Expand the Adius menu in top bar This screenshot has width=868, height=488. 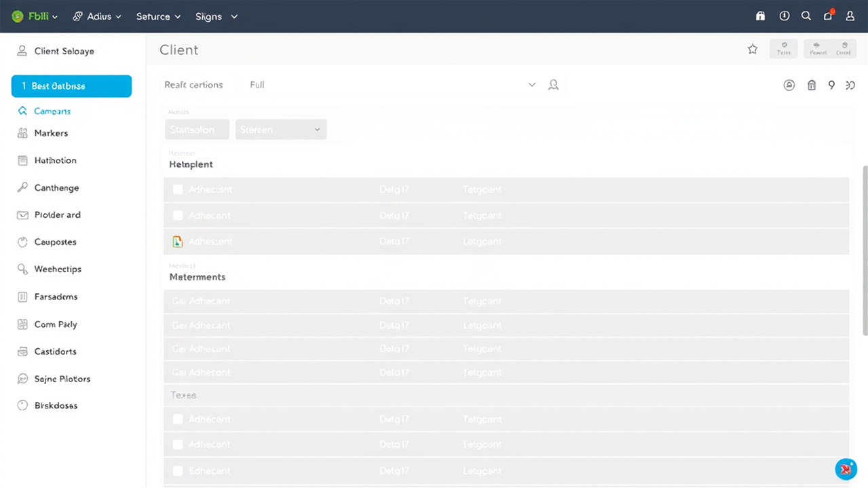tap(97, 16)
